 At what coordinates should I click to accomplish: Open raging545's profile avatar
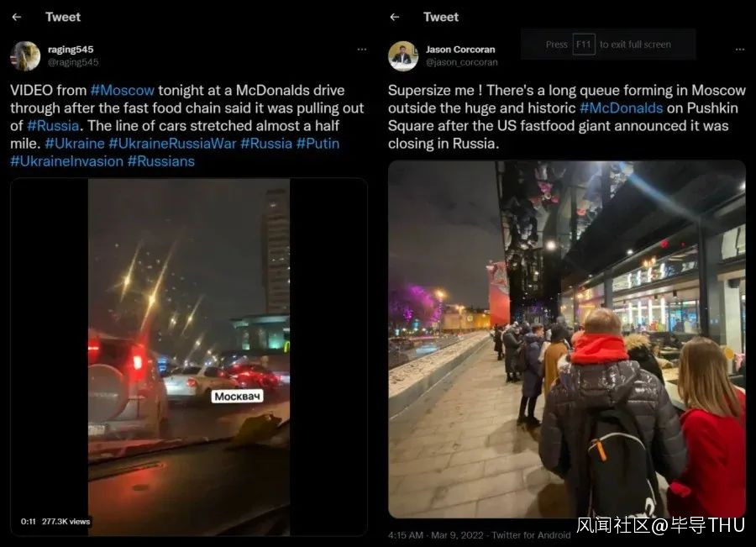point(25,56)
